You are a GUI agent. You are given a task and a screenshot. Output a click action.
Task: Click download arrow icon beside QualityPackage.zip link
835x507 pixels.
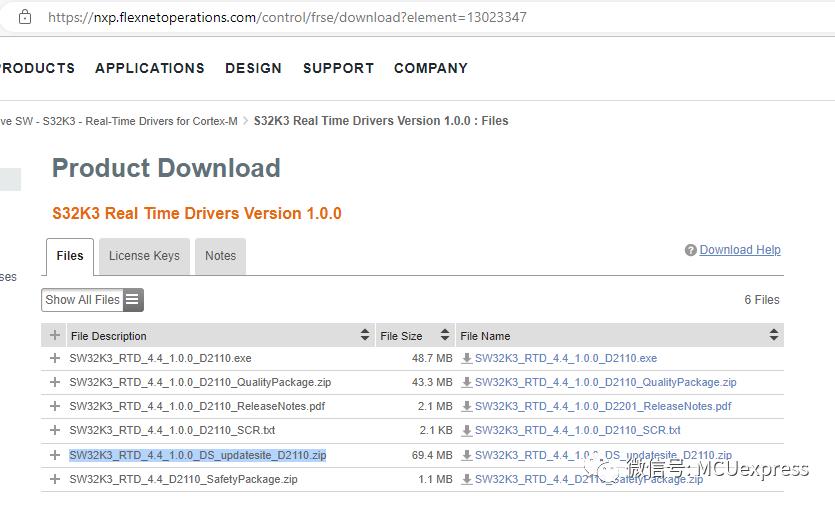pyautogui.click(x=466, y=382)
